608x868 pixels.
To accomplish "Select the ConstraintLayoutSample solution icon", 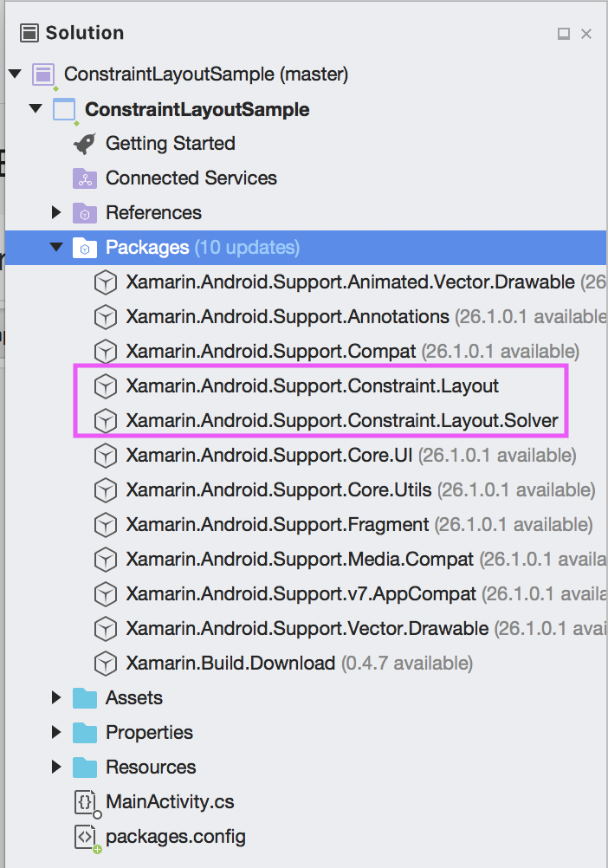I will click(x=42, y=74).
